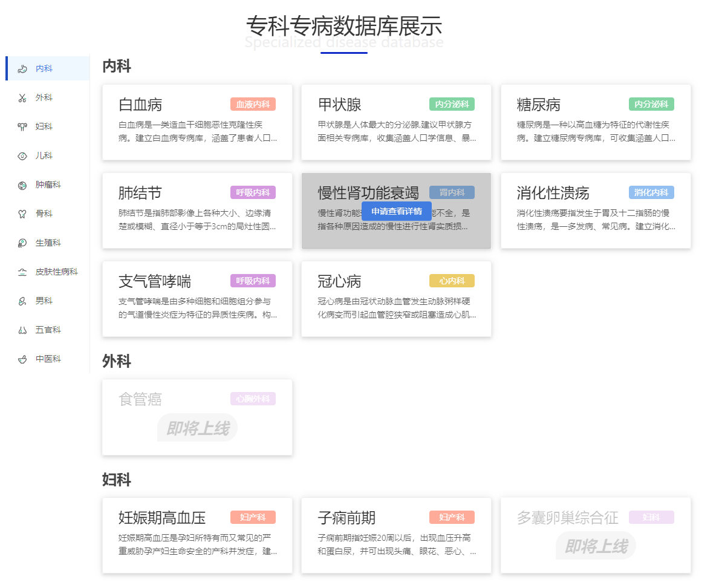Click the uterus icon next to 妇科
This screenshot has height=588, width=722.
pyautogui.click(x=22, y=127)
